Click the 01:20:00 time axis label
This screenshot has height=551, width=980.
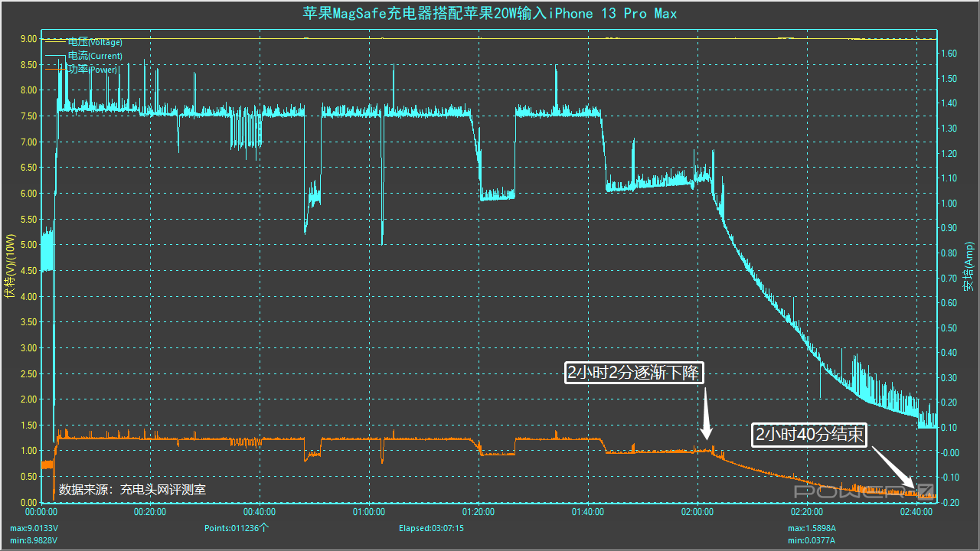click(479, 511)
